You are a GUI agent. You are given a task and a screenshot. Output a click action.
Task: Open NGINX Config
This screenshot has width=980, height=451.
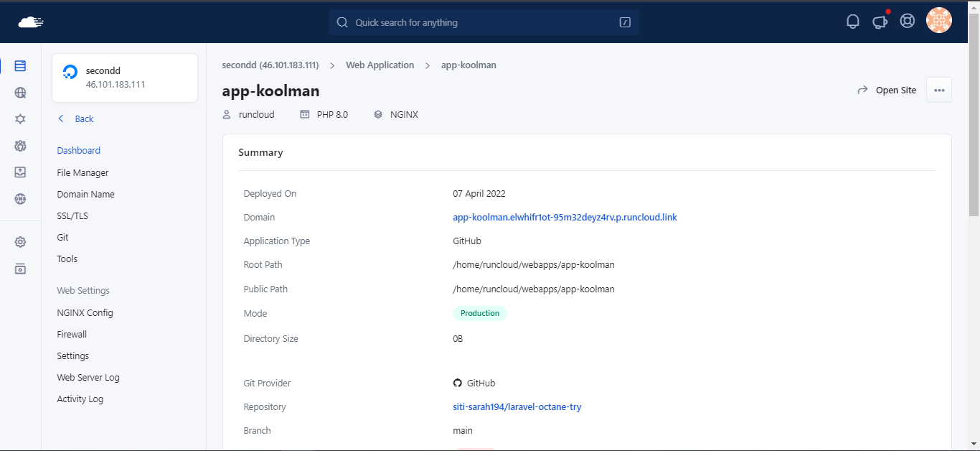coord(85,313)
